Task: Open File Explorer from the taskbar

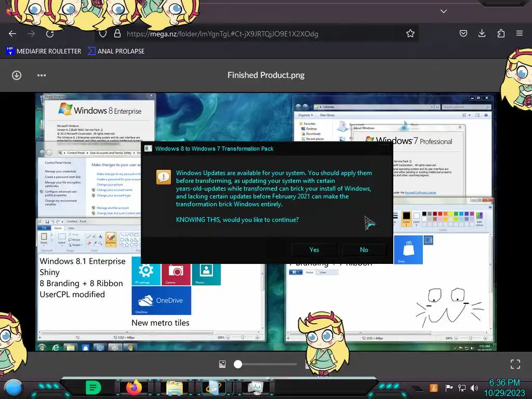Action: [175, 388]
